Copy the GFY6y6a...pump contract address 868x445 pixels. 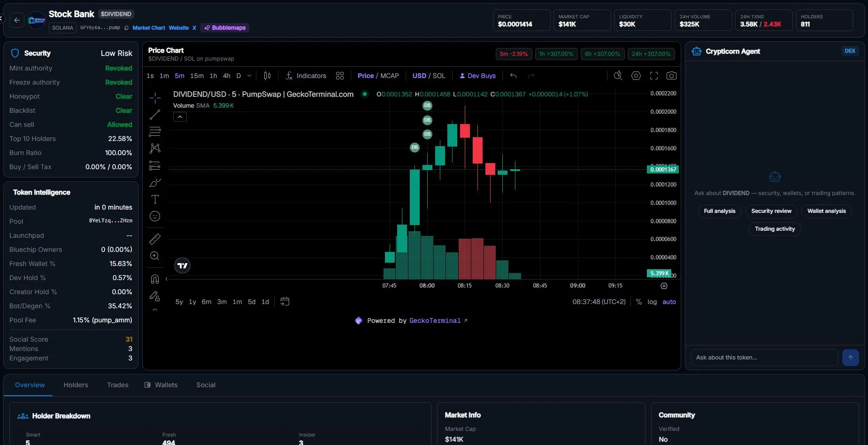[126, 28]
